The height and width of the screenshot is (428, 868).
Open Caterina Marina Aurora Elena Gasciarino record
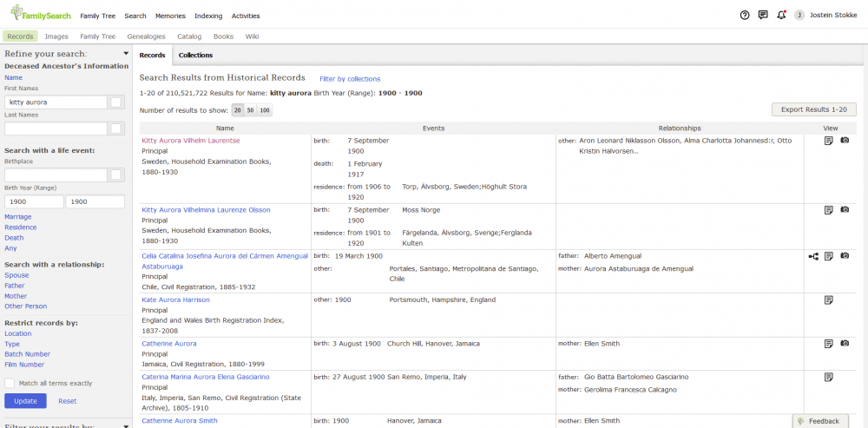click(206, 377)
